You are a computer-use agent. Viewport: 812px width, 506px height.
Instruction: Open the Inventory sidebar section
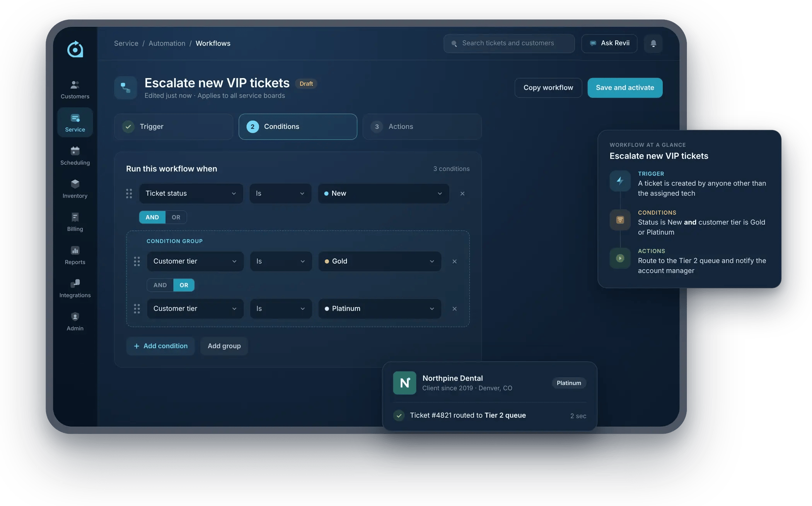click(75, 189)
